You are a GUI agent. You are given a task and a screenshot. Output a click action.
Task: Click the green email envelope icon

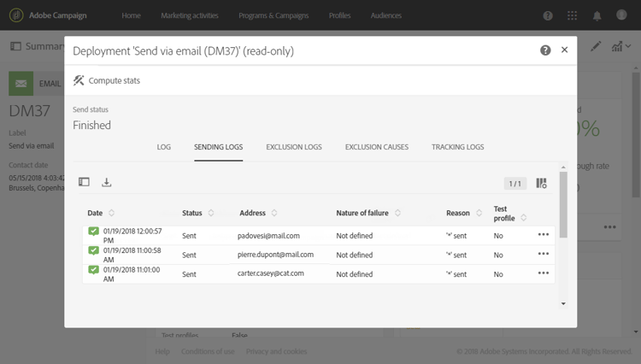[x=21, y=84]
